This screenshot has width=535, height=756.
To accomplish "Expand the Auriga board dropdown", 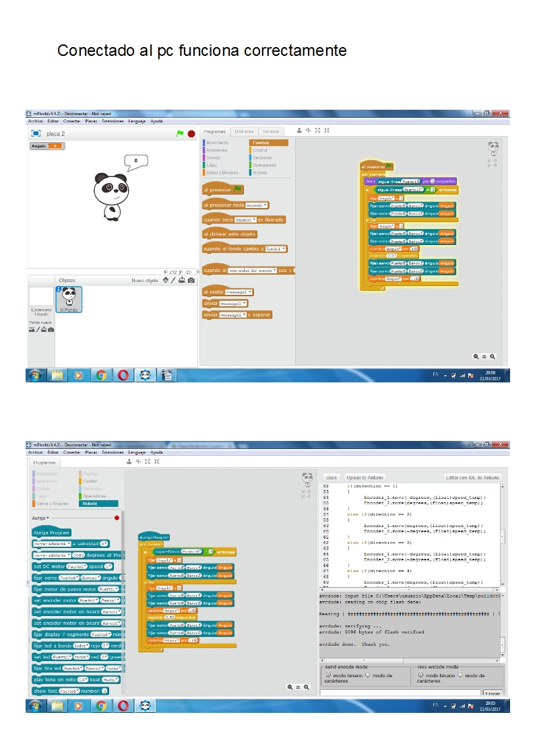I will click(x=40, y=518).
